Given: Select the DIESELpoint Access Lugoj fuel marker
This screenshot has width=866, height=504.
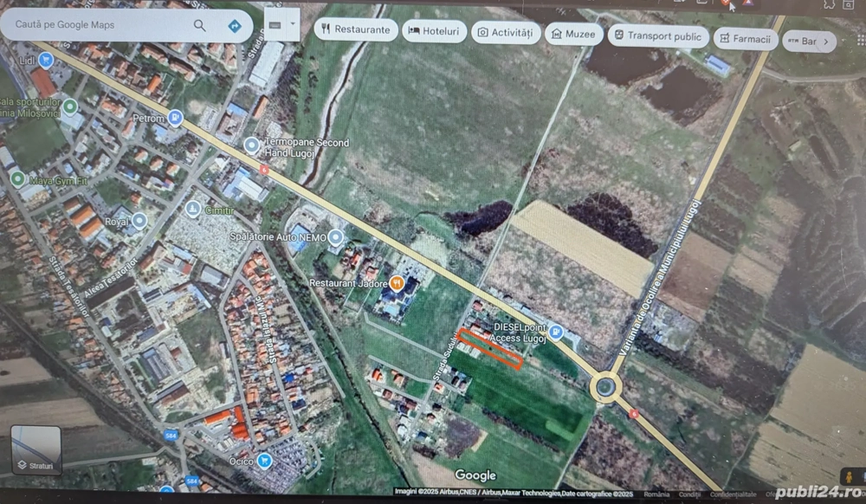Looking at the screenshot, I should pyautogui.click(x=555, y=333).
